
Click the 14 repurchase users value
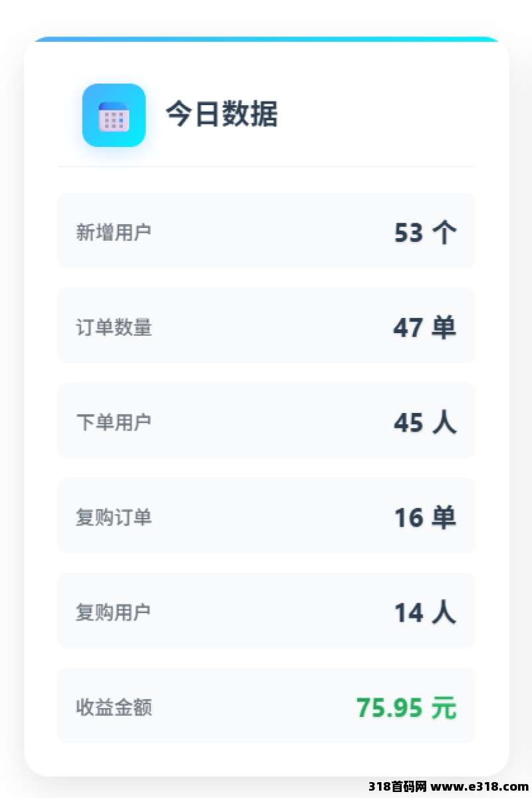click(x=408, y=612)
